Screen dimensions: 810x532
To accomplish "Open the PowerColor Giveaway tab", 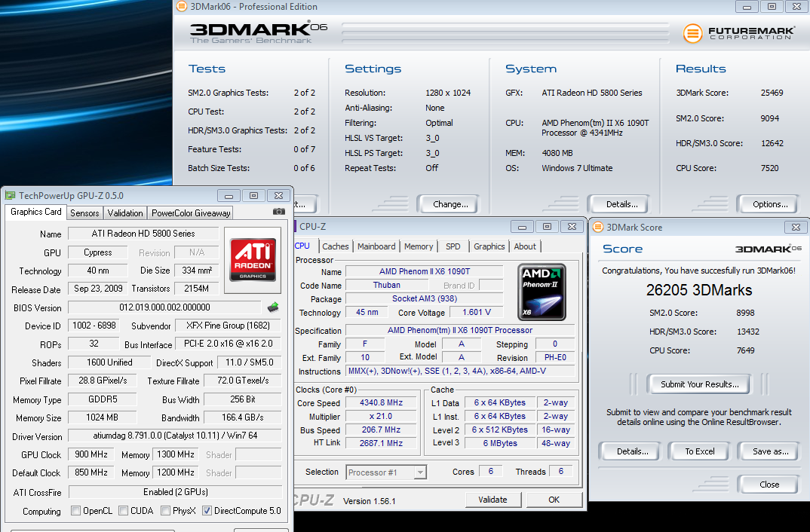I will [x=191, y=213].
